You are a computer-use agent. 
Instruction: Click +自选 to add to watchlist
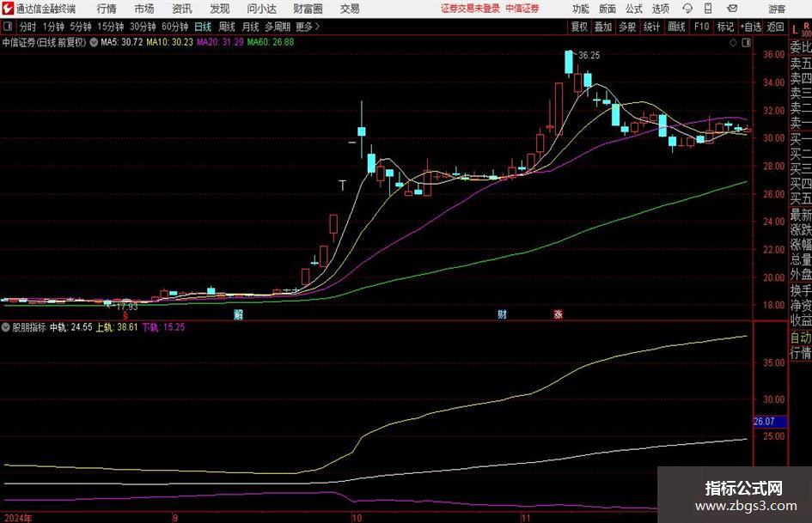pos(750,27)
